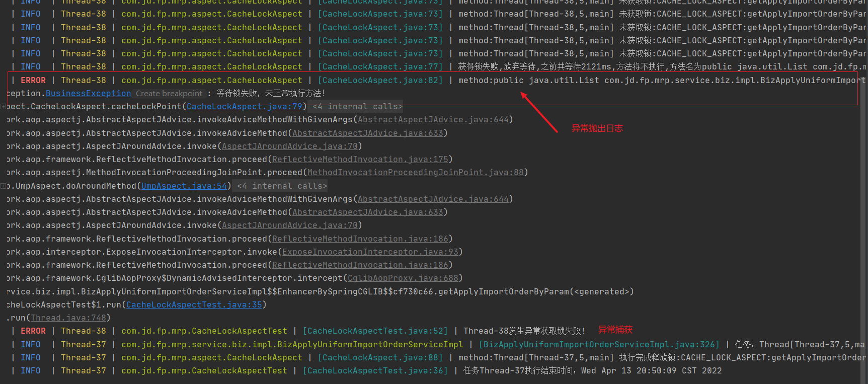Click the [CacheLockAspect.java:82] location text
The width and height of the screenshot is (868, 384).
click(380, 81)
